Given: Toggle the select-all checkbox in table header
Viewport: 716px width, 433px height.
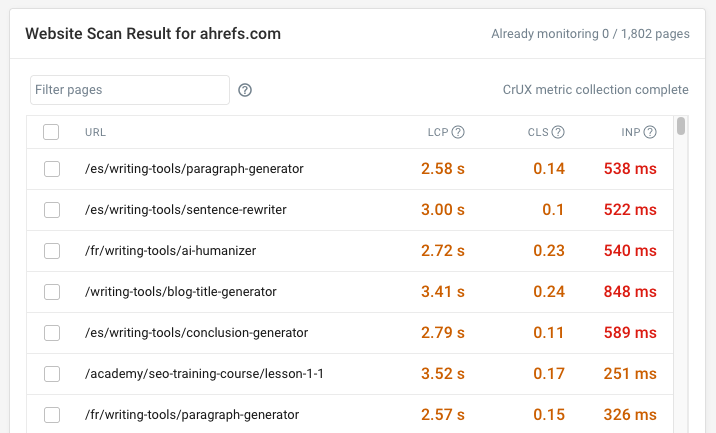Looking at the screenshot, I should 52,132.
